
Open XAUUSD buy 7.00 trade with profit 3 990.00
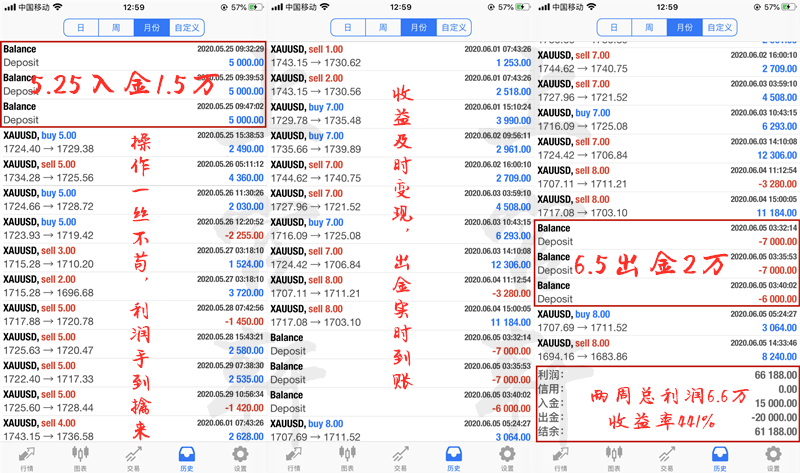click(x=401, y=114)
